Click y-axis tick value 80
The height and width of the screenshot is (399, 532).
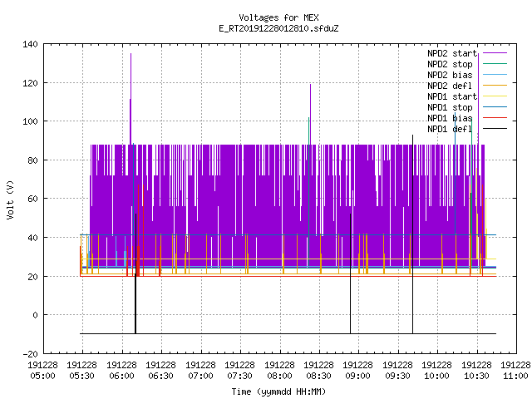32,160
